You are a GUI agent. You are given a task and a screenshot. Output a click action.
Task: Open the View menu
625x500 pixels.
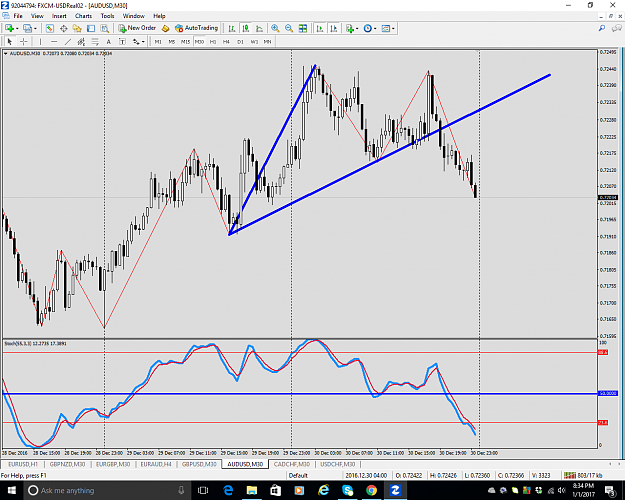point(37,16)
